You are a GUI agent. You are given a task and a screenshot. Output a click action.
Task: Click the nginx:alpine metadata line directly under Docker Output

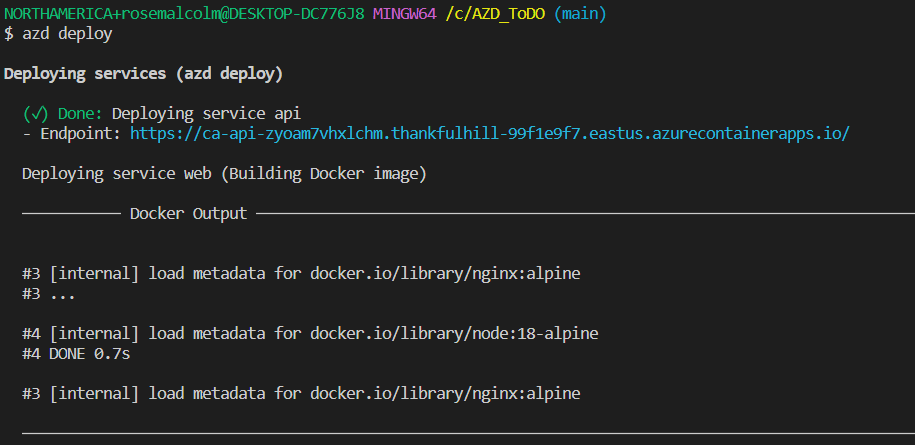click(x=301, y=273)
